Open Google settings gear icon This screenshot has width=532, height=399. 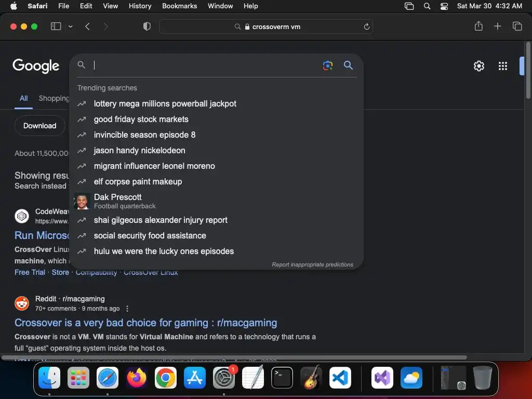click(x=478, y=66)
